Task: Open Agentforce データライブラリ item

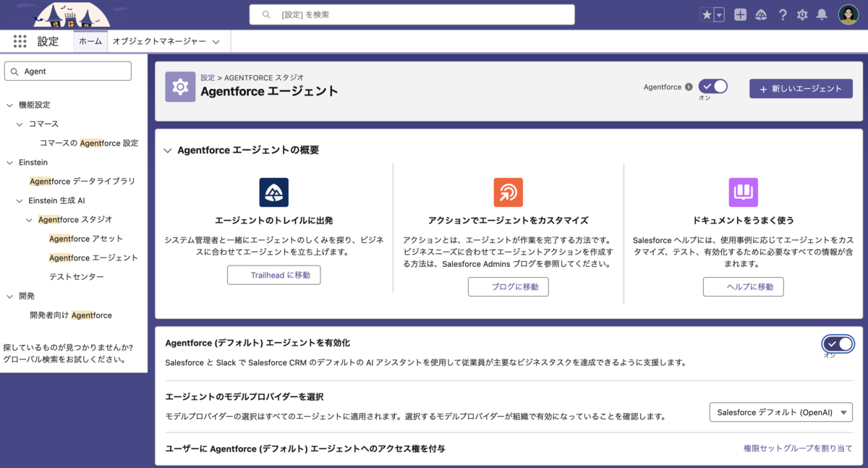Action: [82, 182]
